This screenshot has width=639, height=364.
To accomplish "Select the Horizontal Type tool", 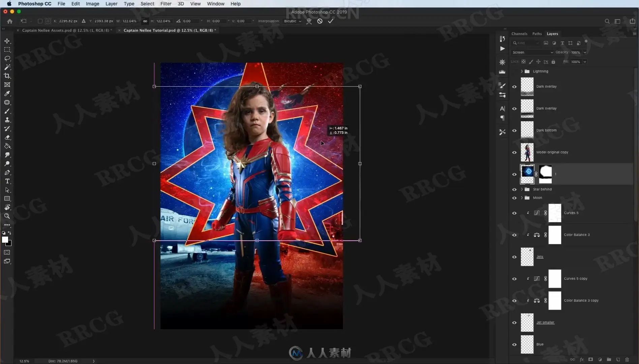I will [x=7, y=181].
